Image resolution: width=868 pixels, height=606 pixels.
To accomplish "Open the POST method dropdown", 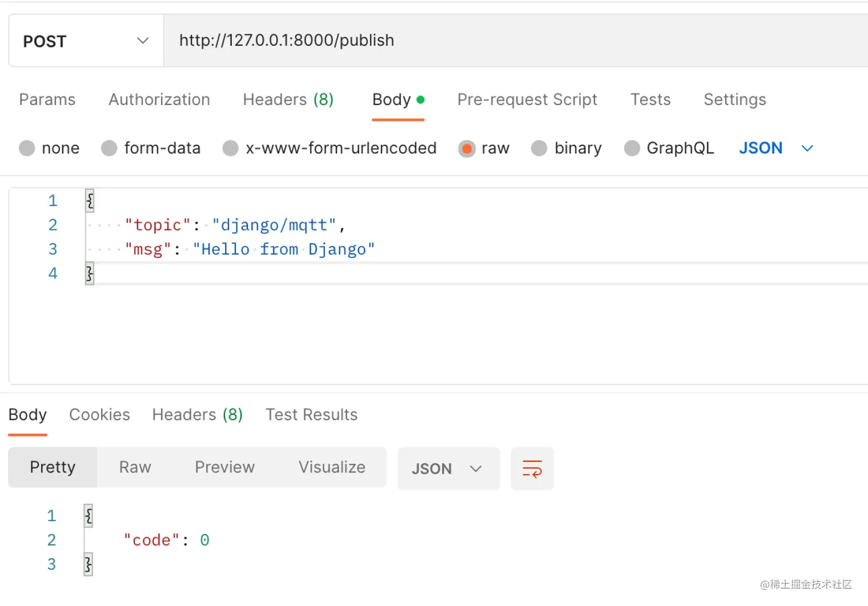I will tap(86, 41).
